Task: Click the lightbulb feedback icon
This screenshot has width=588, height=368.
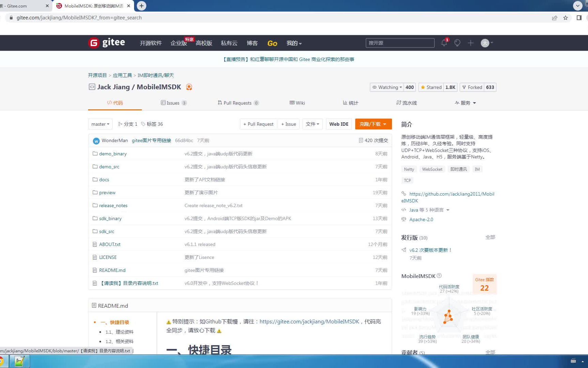Action: coord(457,43)
